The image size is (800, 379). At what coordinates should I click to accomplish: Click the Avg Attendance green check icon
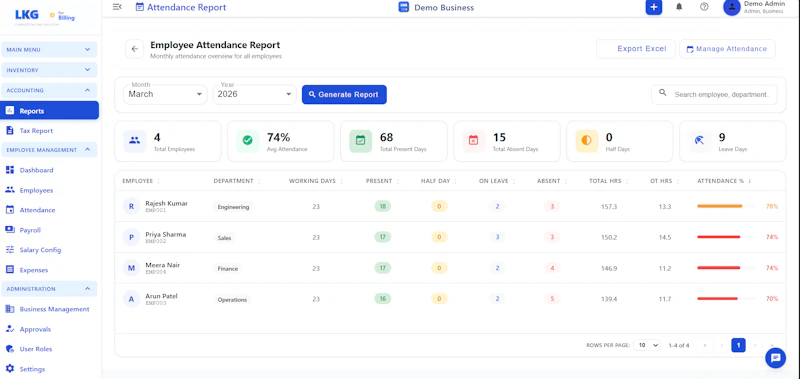tap(247, 141)
